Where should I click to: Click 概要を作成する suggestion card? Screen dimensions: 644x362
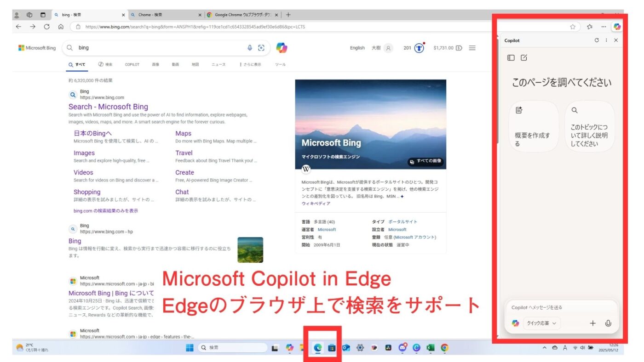coord(534,127)
